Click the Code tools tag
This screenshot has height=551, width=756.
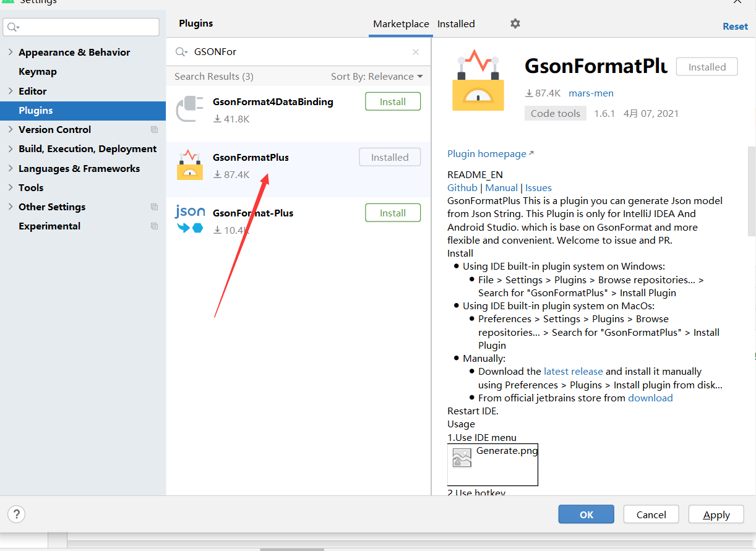pos(555,113)
